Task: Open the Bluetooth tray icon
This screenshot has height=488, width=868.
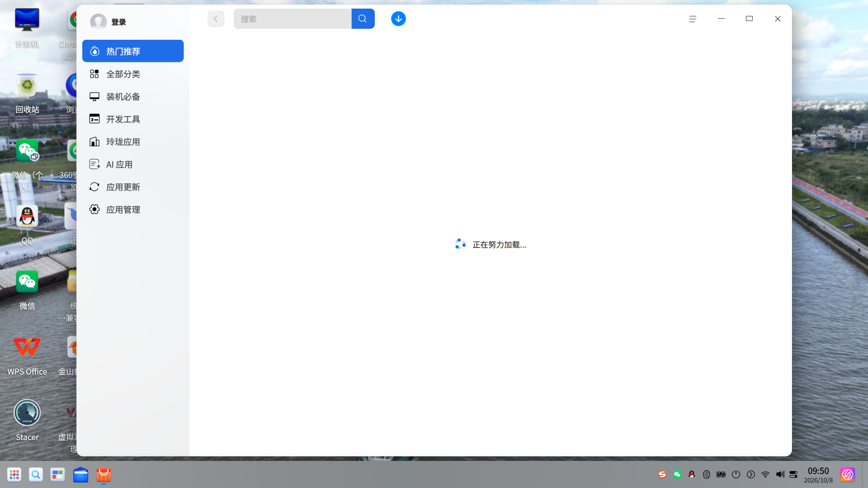Action: [707, 474]
